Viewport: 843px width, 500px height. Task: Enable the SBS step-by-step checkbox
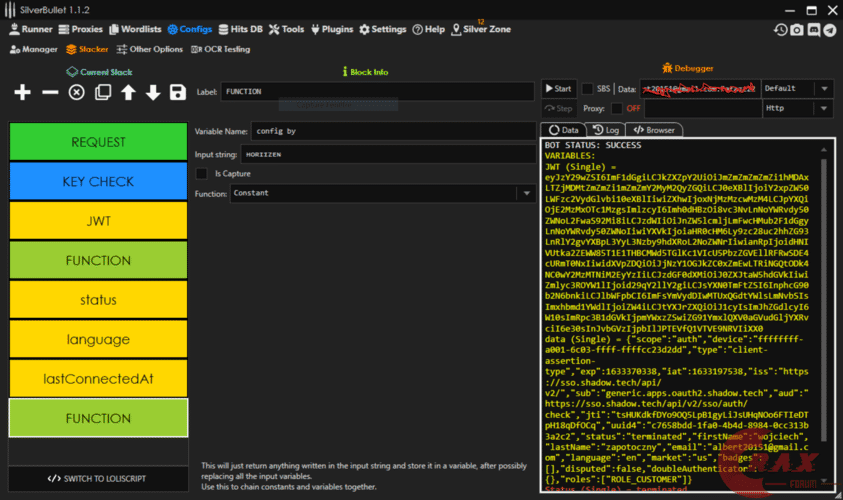point(588,89)
